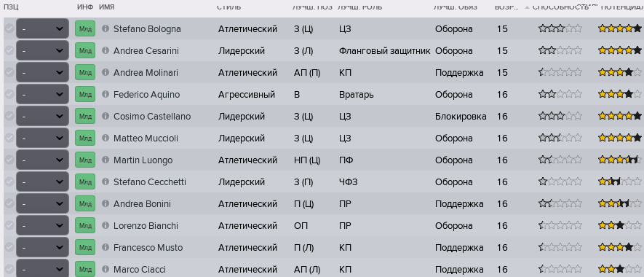Open info icon for Martin Luongo

[x=105, y=160]
